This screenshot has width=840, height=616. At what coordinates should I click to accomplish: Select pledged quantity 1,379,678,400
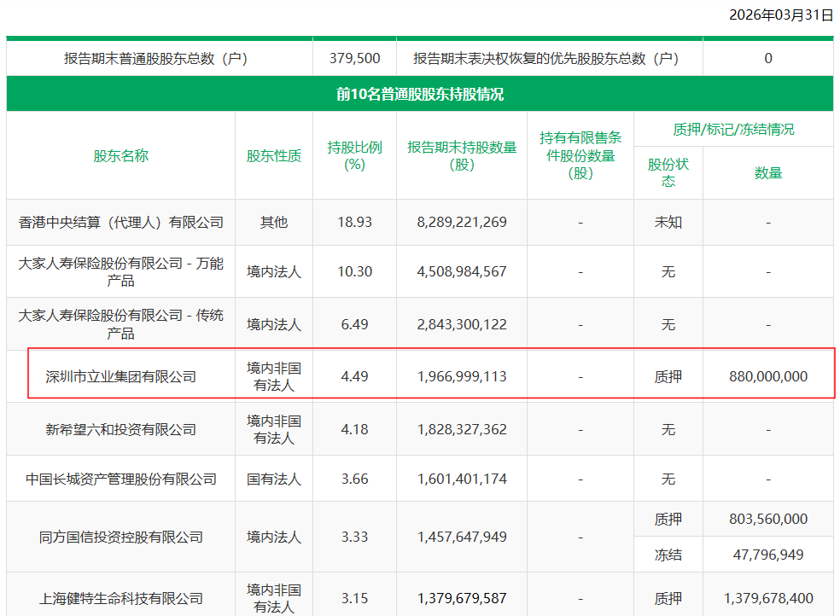pos(768,598)
